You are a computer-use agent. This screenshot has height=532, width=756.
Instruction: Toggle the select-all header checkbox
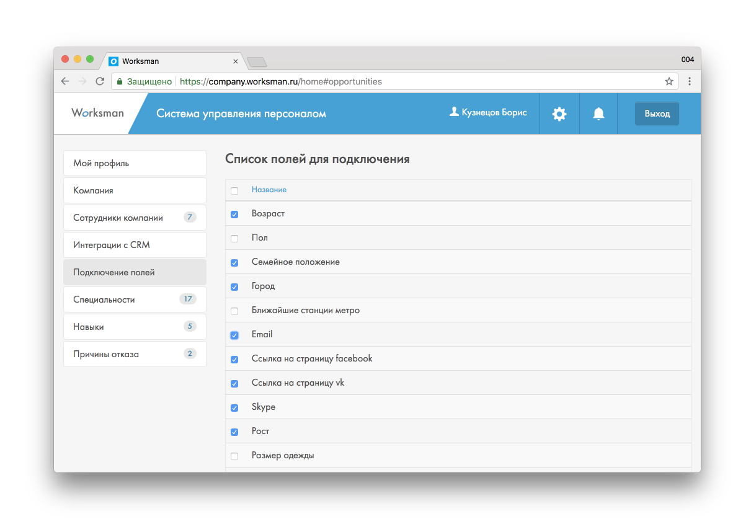click(234, 191)
